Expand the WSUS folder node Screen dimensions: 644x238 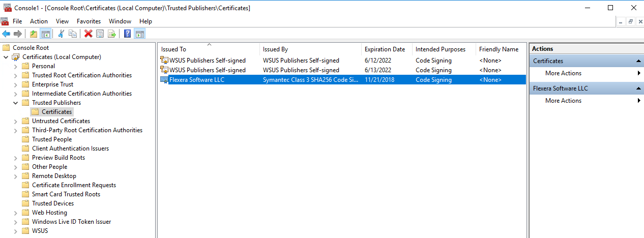click(x=15, y=231)
